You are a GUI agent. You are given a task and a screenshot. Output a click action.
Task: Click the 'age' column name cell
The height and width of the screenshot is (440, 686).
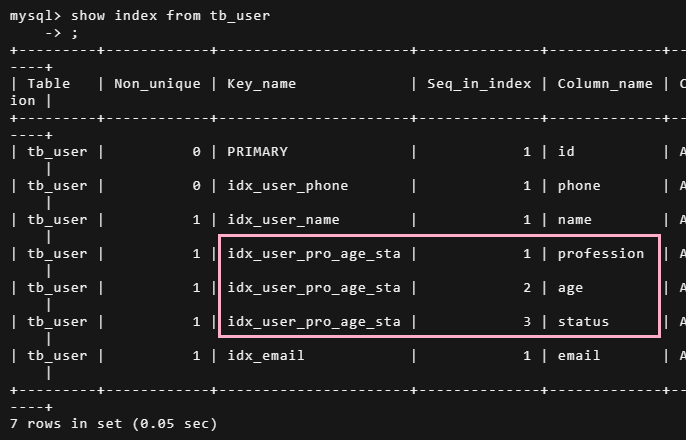pyautogui.click(x=570, y=288)
